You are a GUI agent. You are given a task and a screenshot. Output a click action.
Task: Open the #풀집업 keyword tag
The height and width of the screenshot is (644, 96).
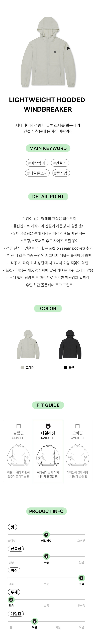61,173
